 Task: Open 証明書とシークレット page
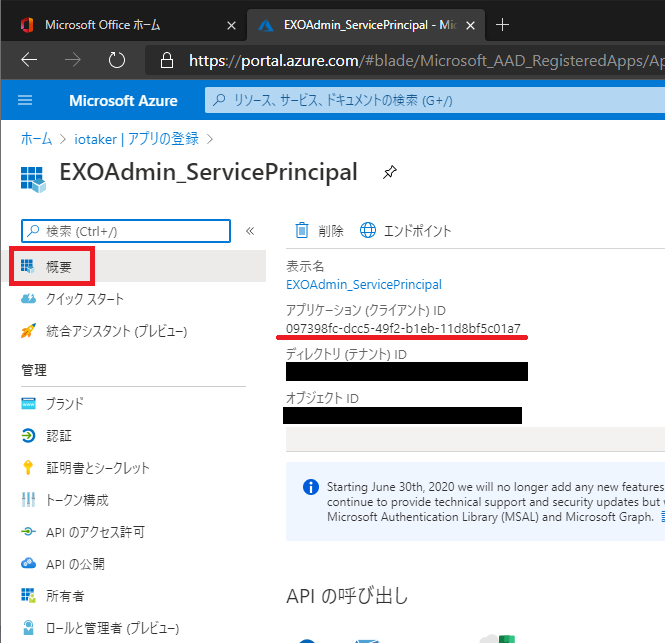point(98,468)
